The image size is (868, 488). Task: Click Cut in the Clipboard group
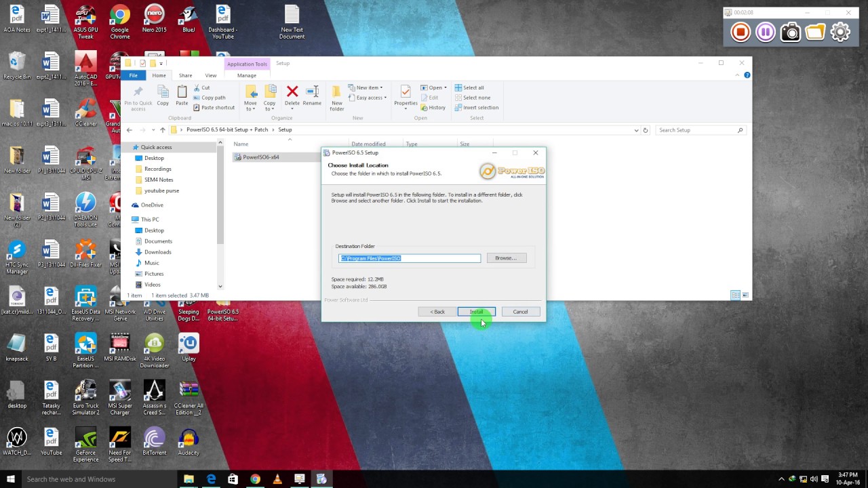coord(202,87)
